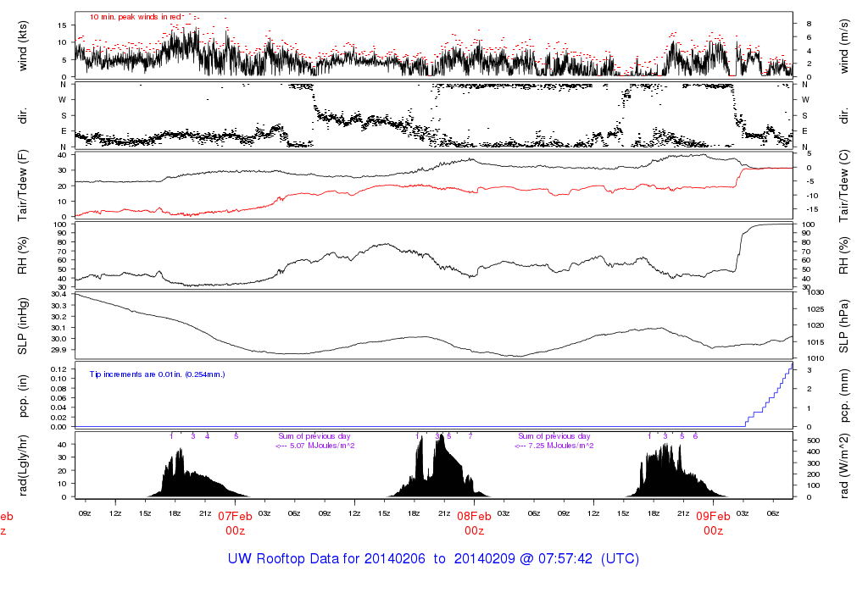Click the 'SLP (inHg)' axis label
The height and width of the screenshot is (593, 868).
pos(23,326)
